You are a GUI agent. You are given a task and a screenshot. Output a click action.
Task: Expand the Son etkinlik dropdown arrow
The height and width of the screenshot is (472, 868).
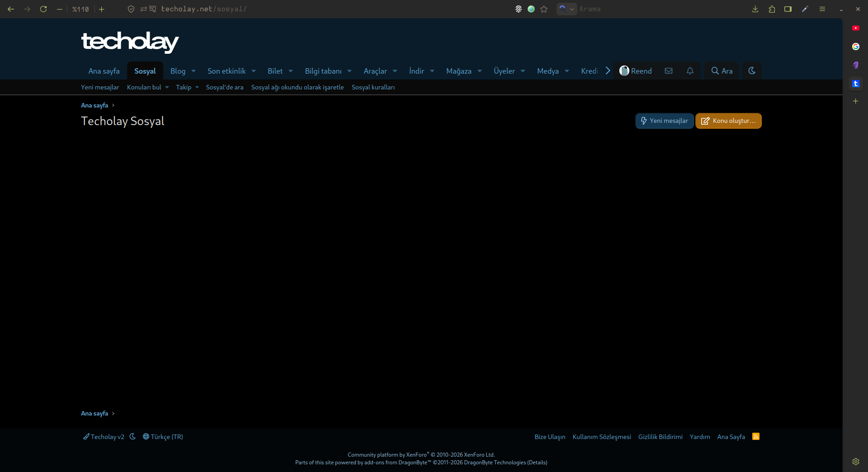pos(254,71)
